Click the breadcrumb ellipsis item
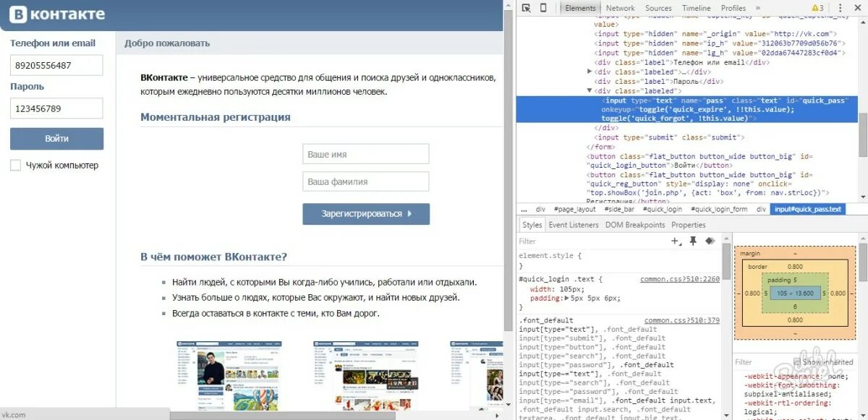This screenshot has height=420, width=868. (524, 209)
